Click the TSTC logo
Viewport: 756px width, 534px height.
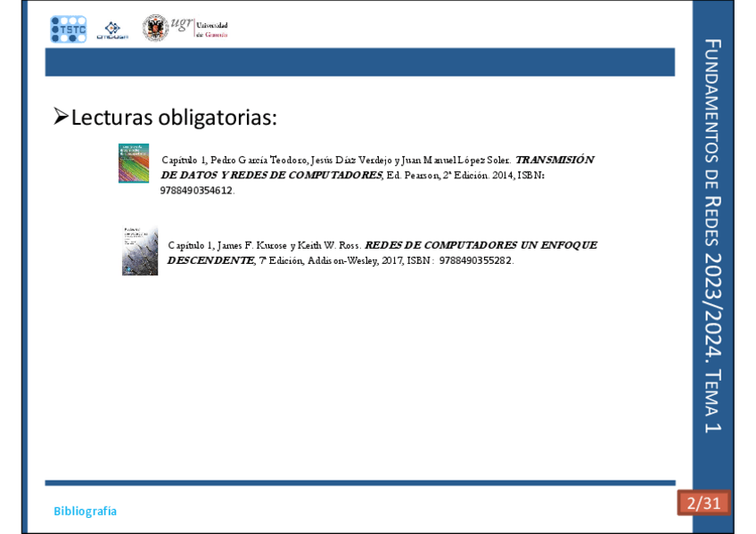[69, 29]
